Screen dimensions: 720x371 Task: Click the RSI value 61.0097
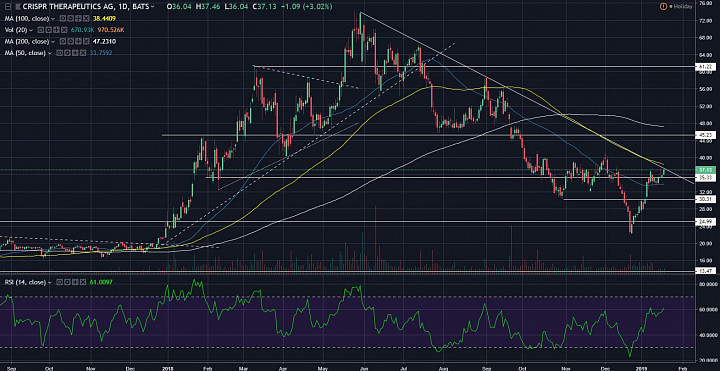coord(101,283)
